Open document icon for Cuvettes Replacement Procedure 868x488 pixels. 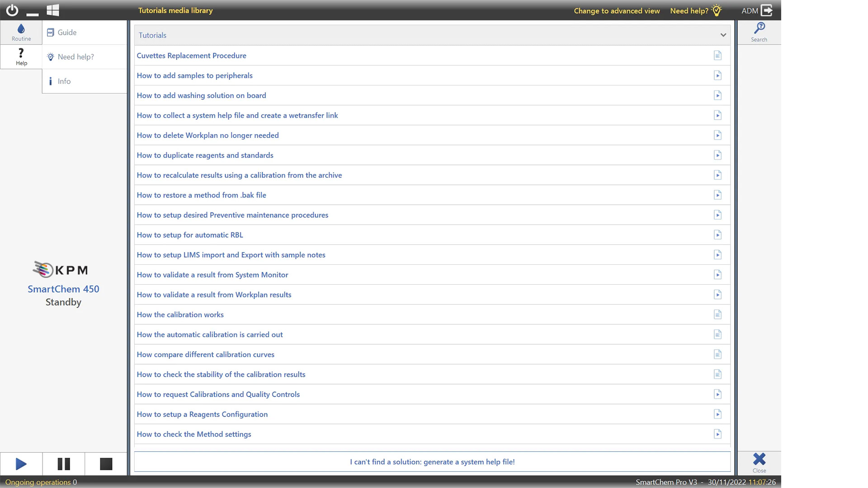click(717, 56)
